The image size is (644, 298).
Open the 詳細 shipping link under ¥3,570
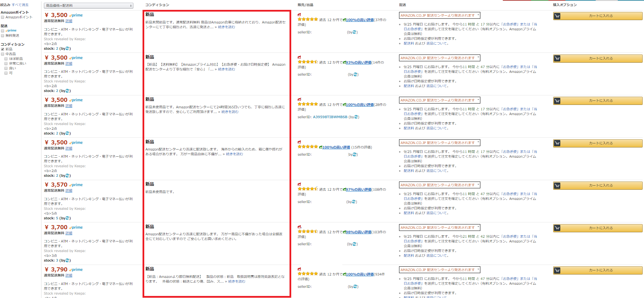[x=69, y=190]
